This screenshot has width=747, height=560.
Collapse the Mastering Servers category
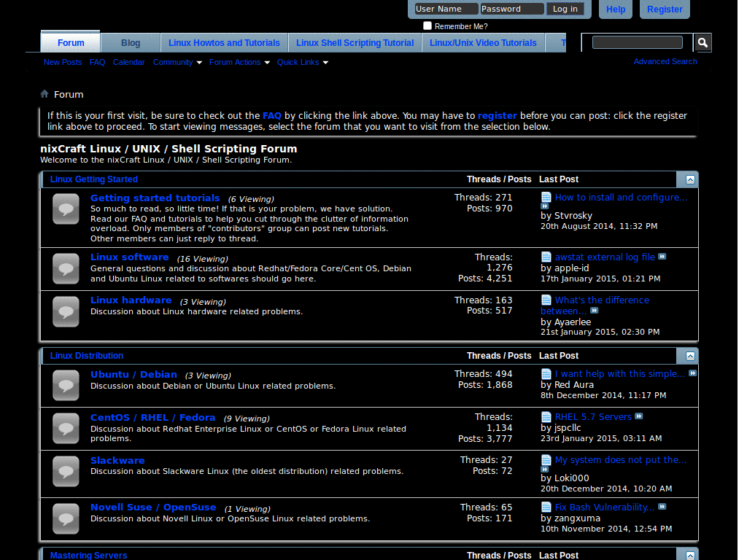[x=690, y=555]
